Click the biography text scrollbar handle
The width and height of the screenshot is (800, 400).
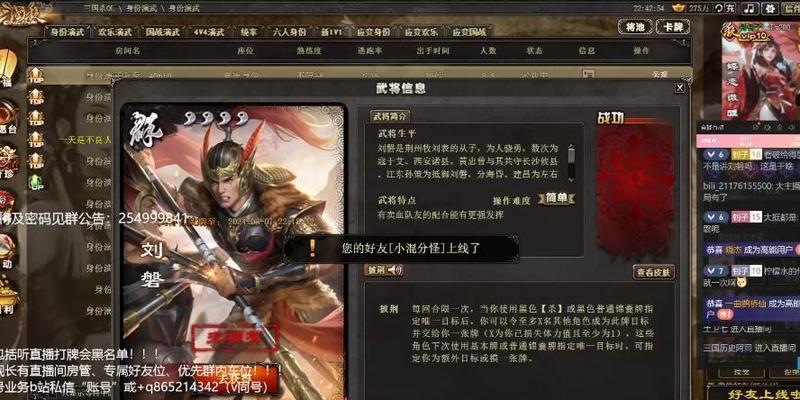(x=571, y=156)
